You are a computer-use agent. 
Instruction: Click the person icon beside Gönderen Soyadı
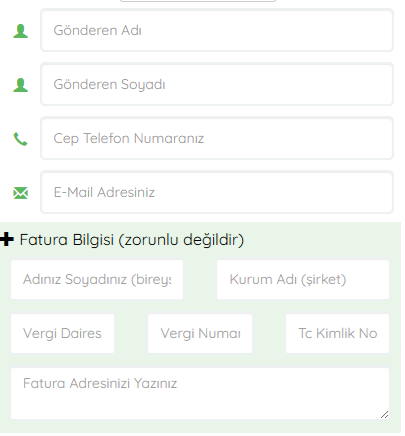coord(20,85)
